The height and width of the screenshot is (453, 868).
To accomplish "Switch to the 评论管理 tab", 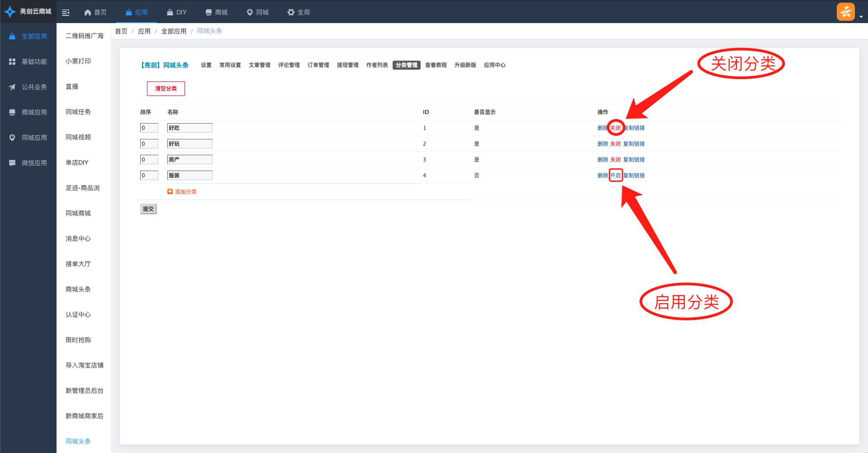I will (289, 65).
